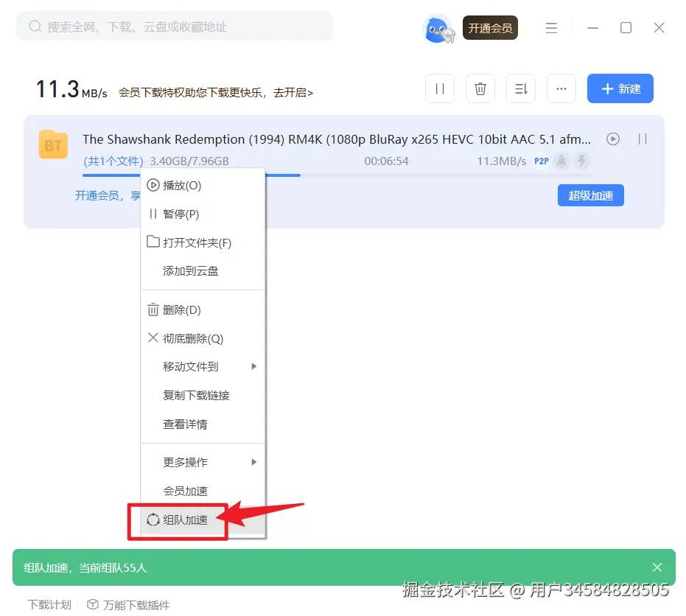The image size is (686, 616).
Task: Click the download progress bar
Action: tap(337, 175)
